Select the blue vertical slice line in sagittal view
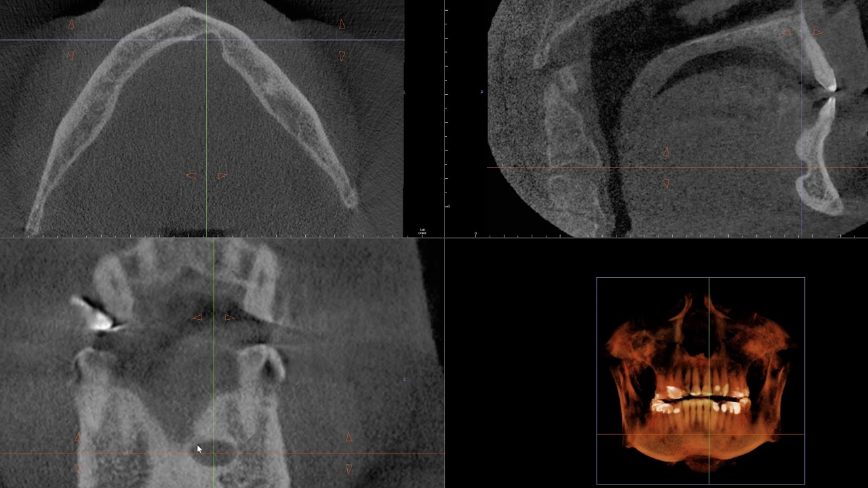The image size is (868, 488). pos(802,119)
